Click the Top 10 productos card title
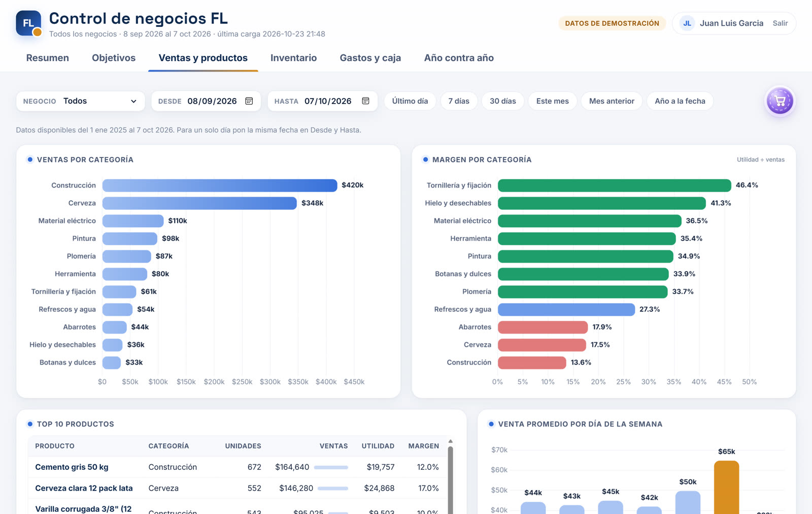 pos(76,424)
